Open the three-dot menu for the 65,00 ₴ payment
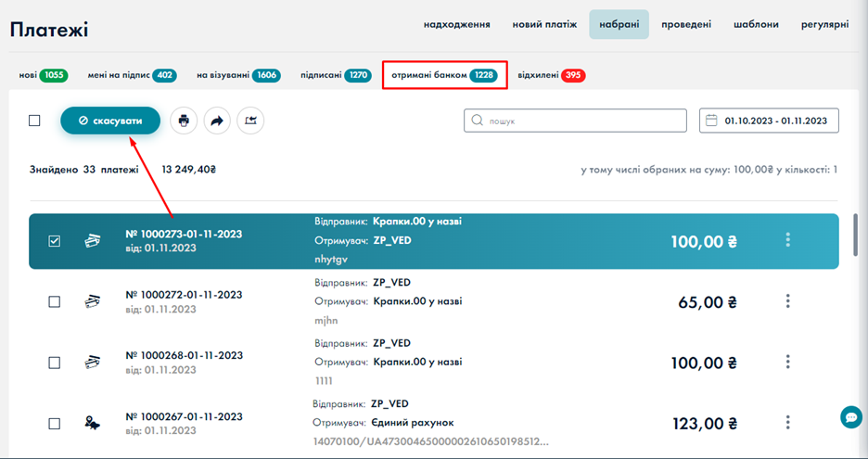Screen dimensions: 868x459 (787, 301)
